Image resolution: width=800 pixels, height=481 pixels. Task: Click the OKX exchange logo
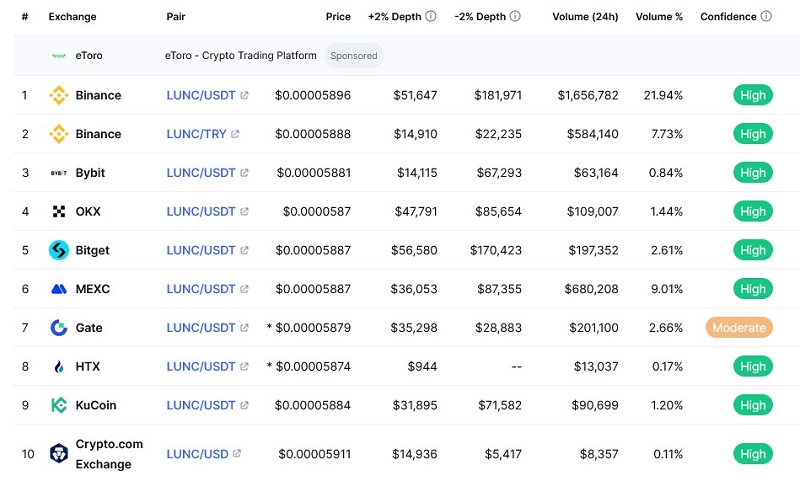(x=58, y=211)
